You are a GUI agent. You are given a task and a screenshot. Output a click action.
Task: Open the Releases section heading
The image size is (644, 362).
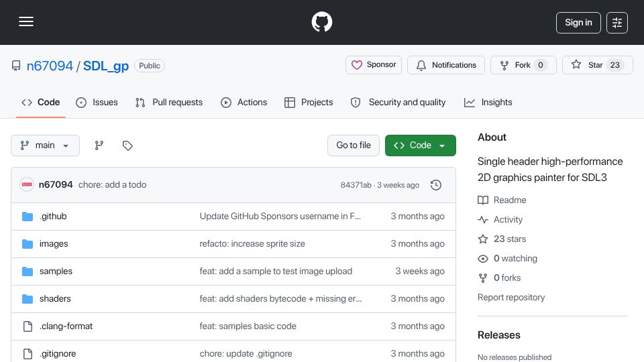(x=498, y=335)
